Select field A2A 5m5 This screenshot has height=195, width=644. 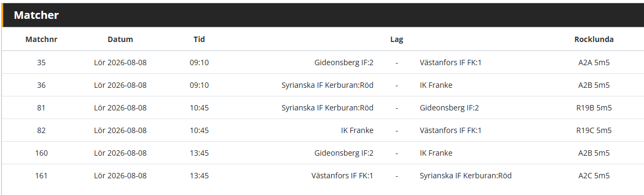click(594, 62)
